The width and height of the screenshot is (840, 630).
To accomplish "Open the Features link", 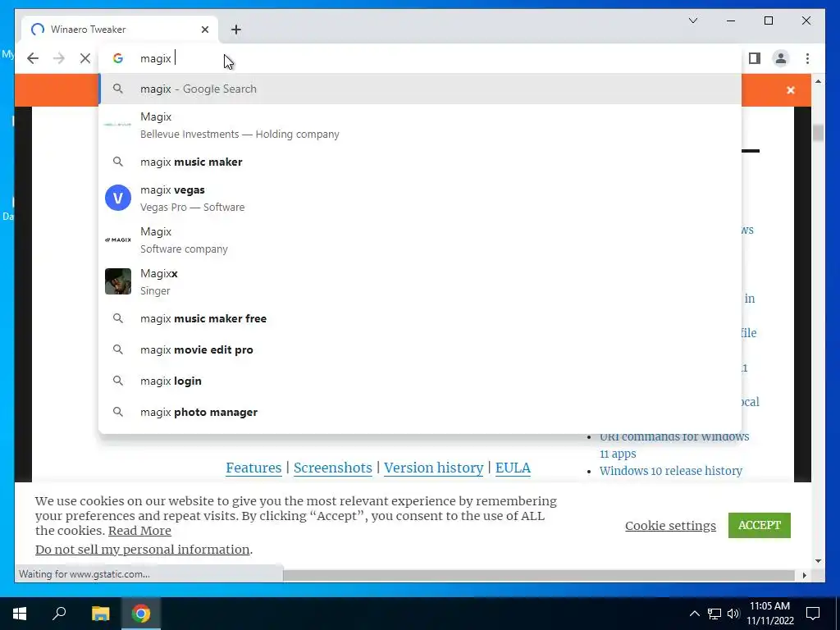I will pyautogui.click(x=253, y=468).
